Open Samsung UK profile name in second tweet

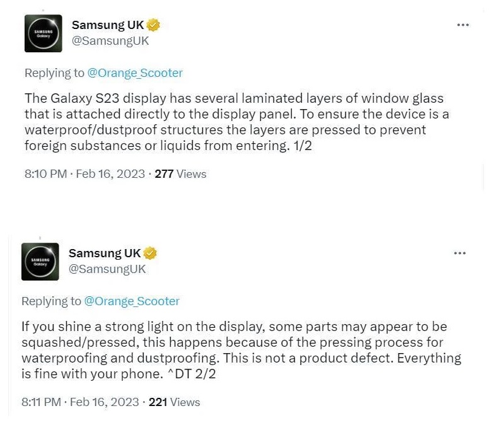point(105,253)
